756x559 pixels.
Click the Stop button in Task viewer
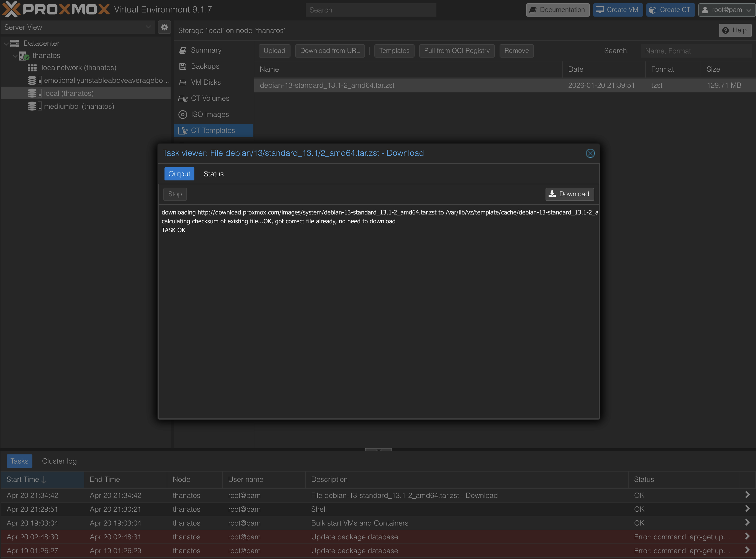[x=175, y=194]
